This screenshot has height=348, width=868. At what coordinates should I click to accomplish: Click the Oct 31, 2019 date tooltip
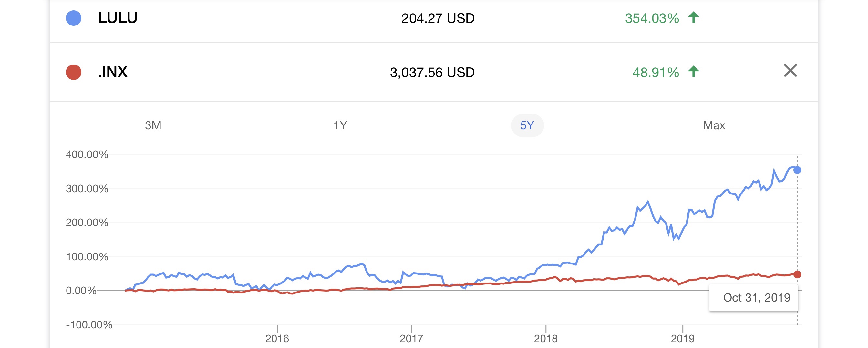[x=757, y=297]
